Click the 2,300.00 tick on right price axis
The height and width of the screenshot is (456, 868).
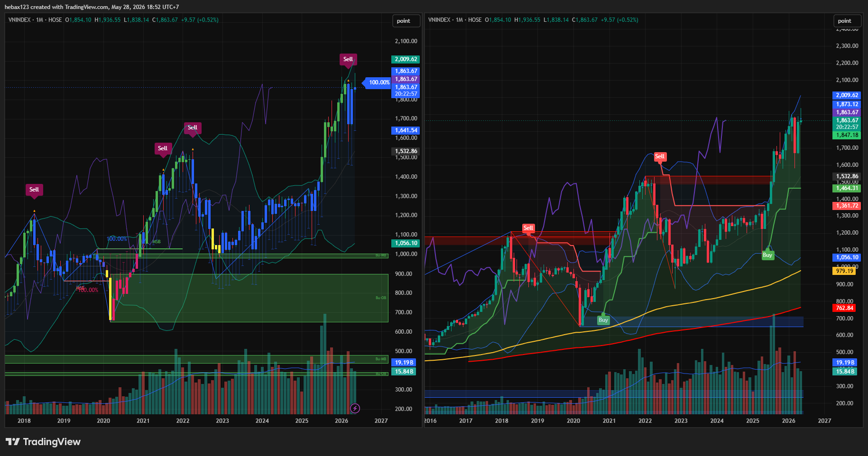(x=847, y=46)
